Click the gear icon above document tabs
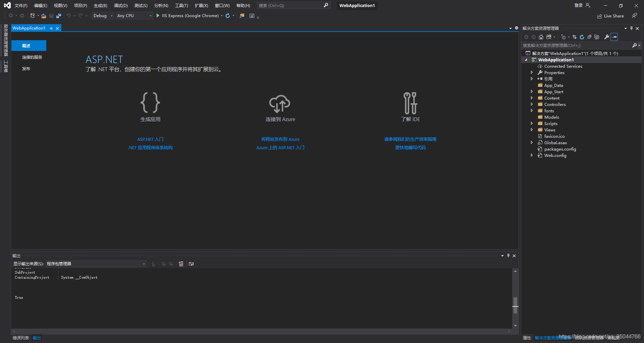 pos(517,28)
